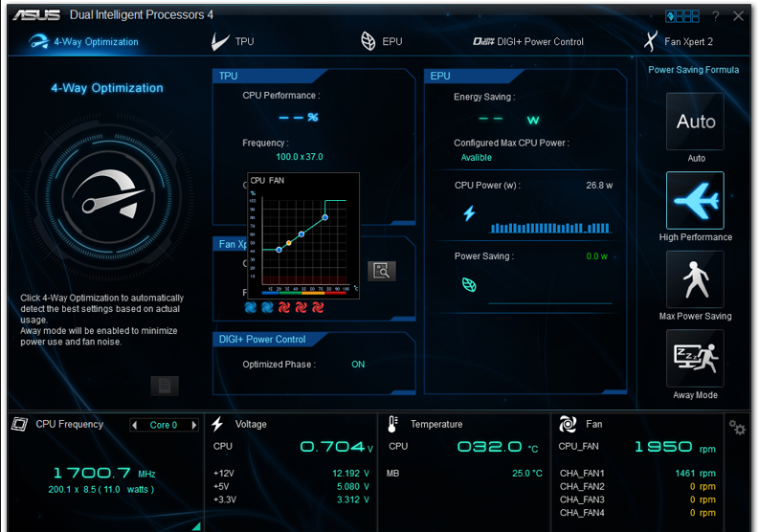Click the Power Saving leaf icon
This screenshot has height=532, width=759.
coord(469,285)
